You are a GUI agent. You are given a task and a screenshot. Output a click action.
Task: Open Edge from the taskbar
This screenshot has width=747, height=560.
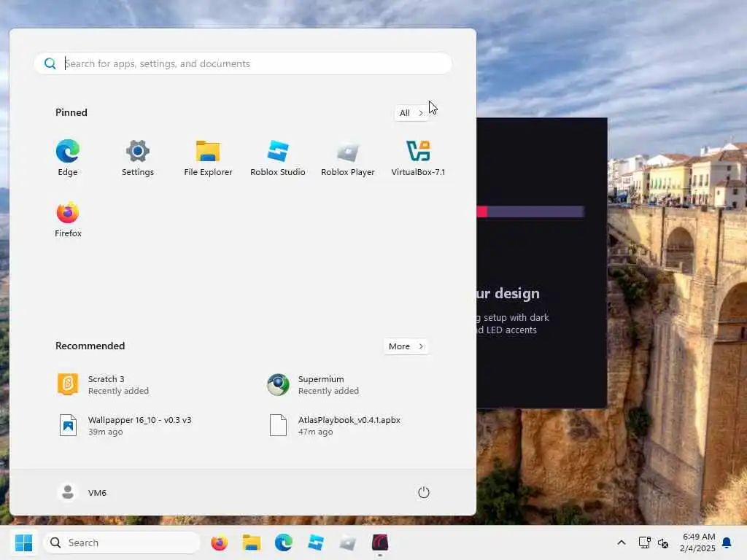284,542
